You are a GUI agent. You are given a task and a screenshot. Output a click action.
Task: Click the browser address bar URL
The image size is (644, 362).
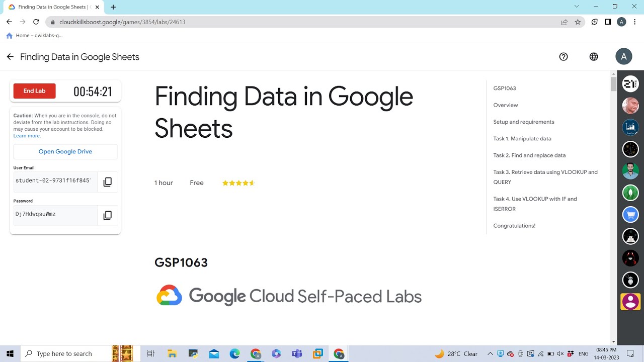pos(122,22)
